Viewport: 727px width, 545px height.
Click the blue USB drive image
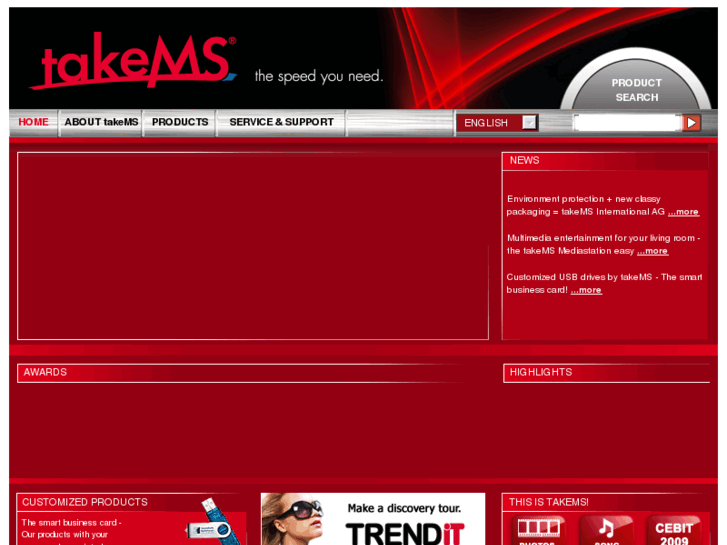(214, 523)
